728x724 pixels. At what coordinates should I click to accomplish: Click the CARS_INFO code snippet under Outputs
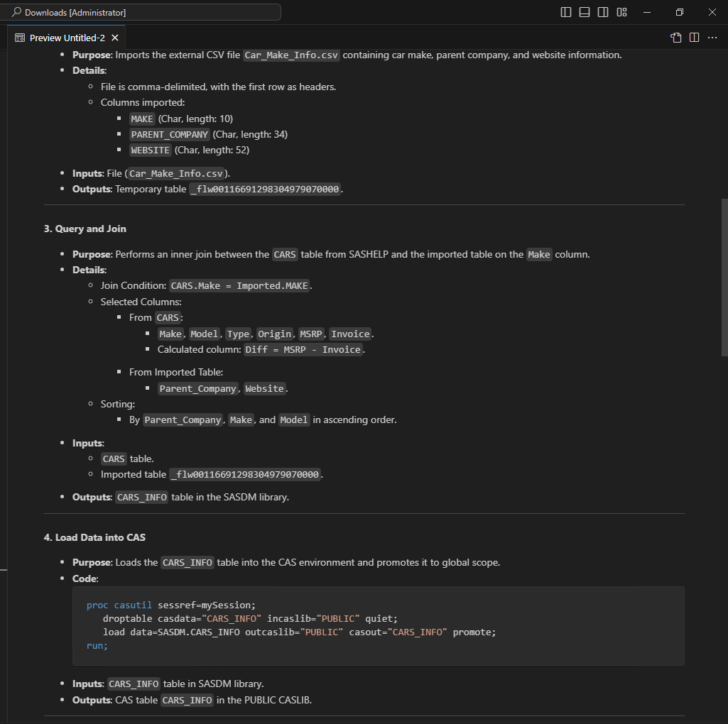pos(141,497)
